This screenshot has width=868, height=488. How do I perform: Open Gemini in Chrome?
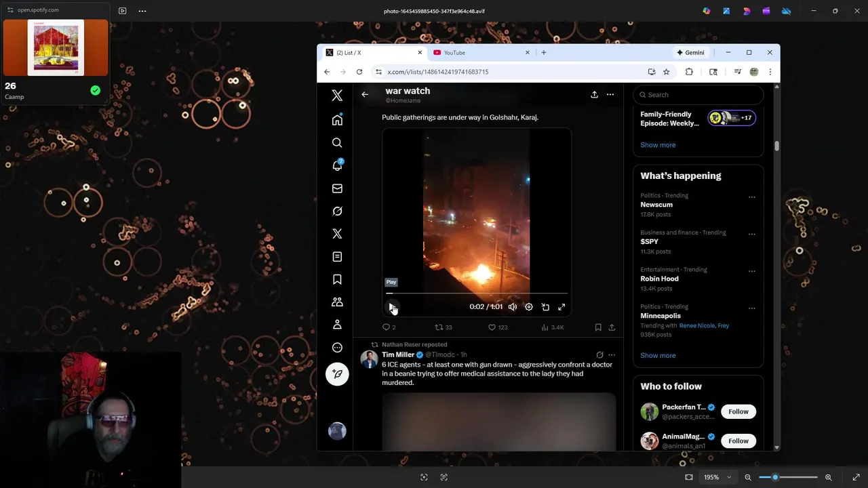tap(690, 53)
